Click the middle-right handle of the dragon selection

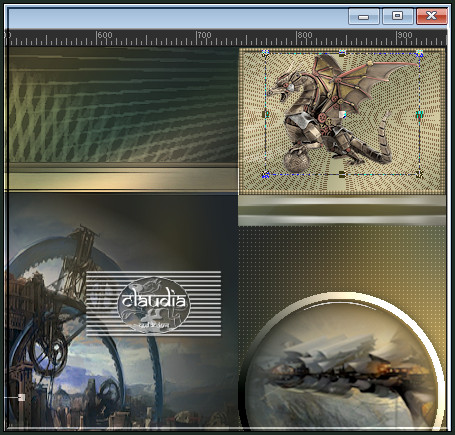point(420,114)
